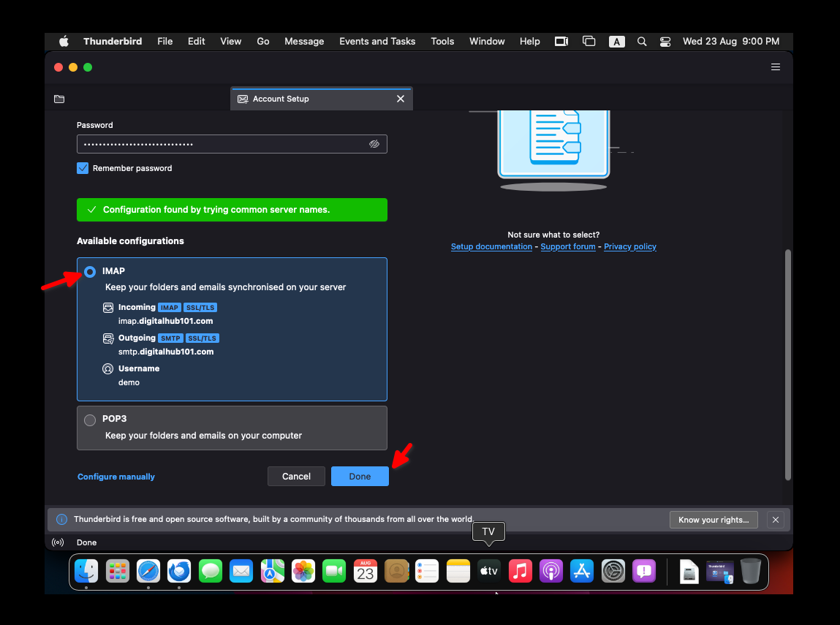Open Messages from the Dock
Viewport: 840px width, 625px height.
coord(211,571)
